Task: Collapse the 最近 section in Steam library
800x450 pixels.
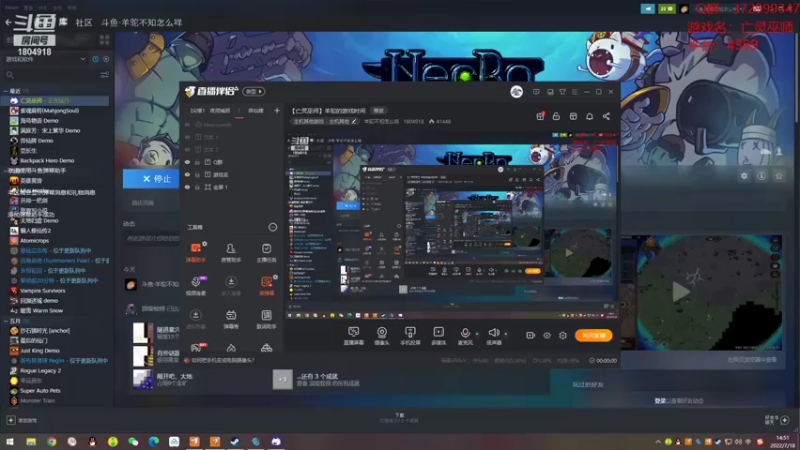Action: (x=6, y=91)
